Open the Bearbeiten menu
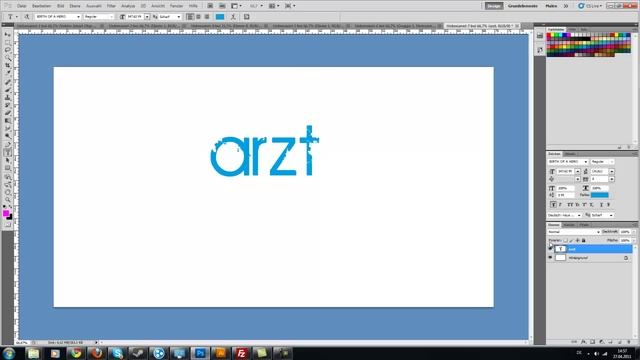The height and width of the screenshot is (360, 640). pyautogui.click(x=41, y=6)
